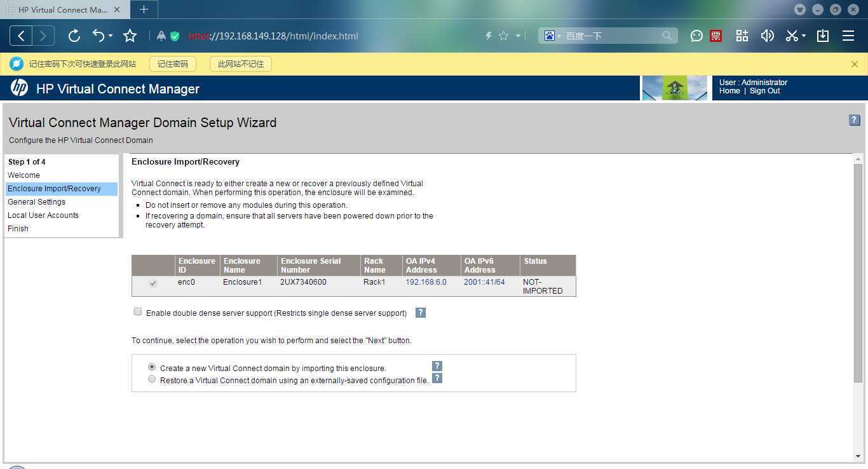Viewport: 868px width, 469px height.
Task: Open the browser hamburger menu
Action: 848,36
